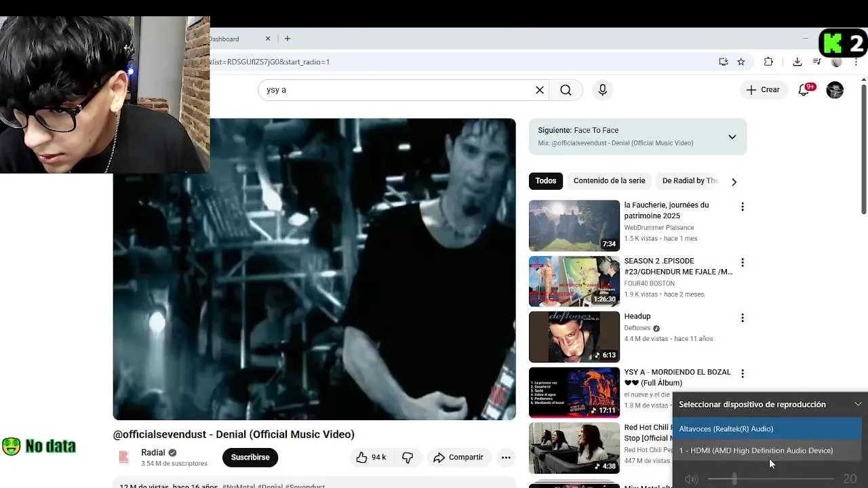Screen dimensions: 868x488
Task: Open more actions under the video
Action: (506, 457)
